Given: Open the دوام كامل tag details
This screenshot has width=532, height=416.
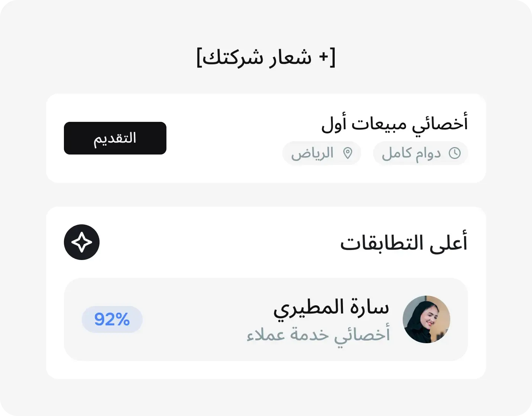Looking at the screenshot, I should click(x=420, y=153).
